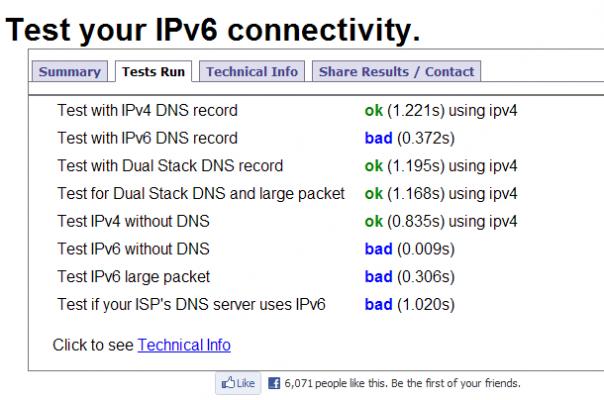Image resolution: width=604 pixels, height=400 pixels.
Task: Click "Test if your ISP's DNS server uses IPv6"
Action: pos(192,304)
